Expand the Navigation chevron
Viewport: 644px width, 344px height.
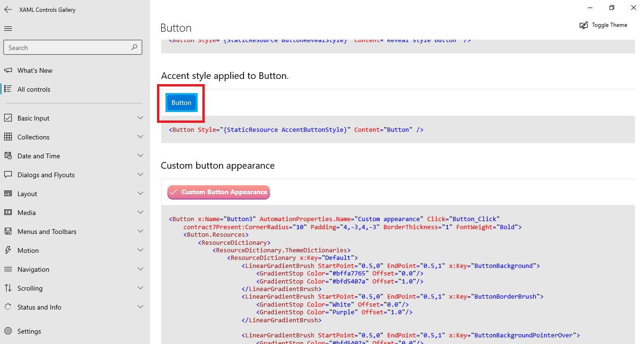140,269
